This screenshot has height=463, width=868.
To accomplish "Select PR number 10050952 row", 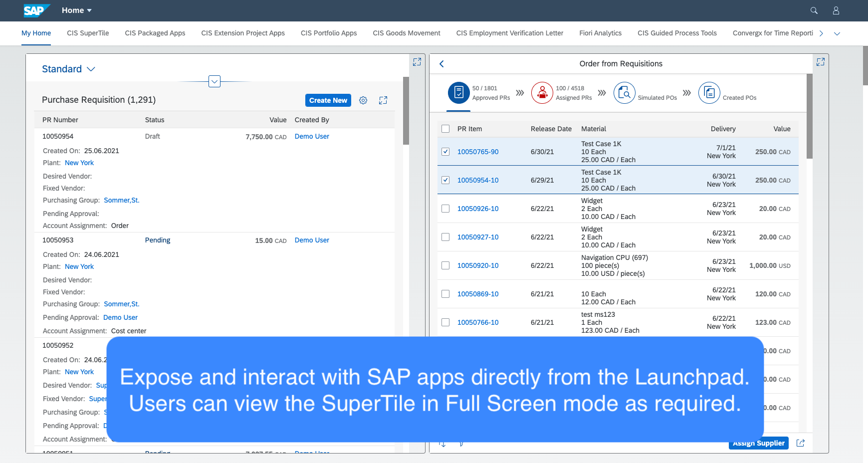I will click(x=58, y=345).
